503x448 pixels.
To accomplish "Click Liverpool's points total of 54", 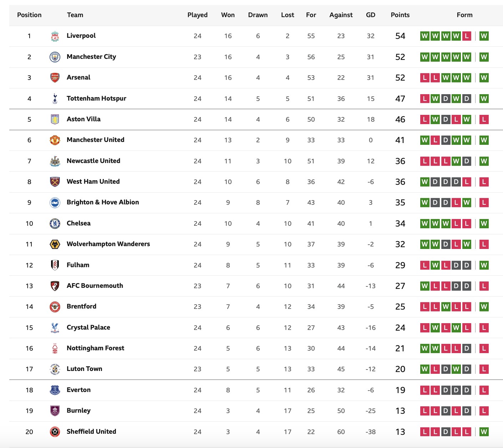I will click(400, 36).
